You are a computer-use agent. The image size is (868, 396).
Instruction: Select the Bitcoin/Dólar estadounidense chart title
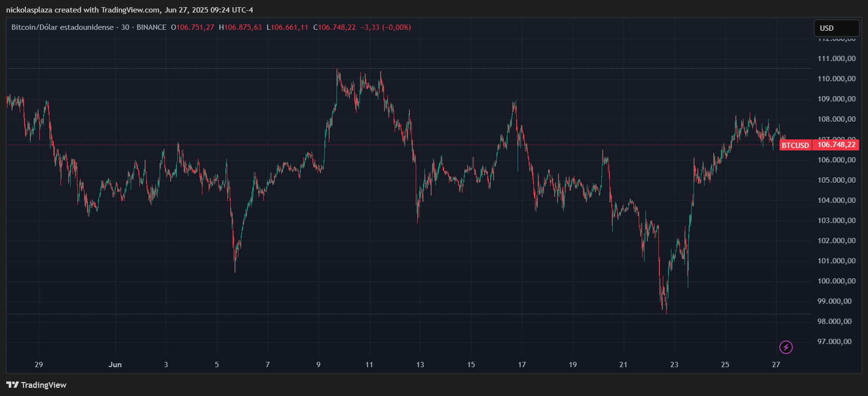coord(62,27)
